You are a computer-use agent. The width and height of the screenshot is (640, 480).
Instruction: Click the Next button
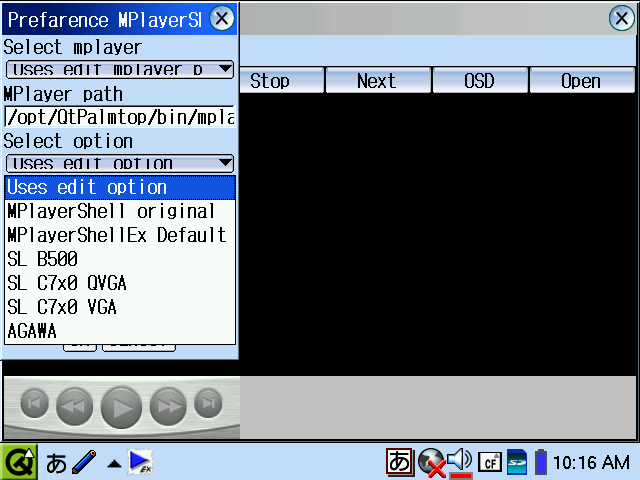coord(378,80)
